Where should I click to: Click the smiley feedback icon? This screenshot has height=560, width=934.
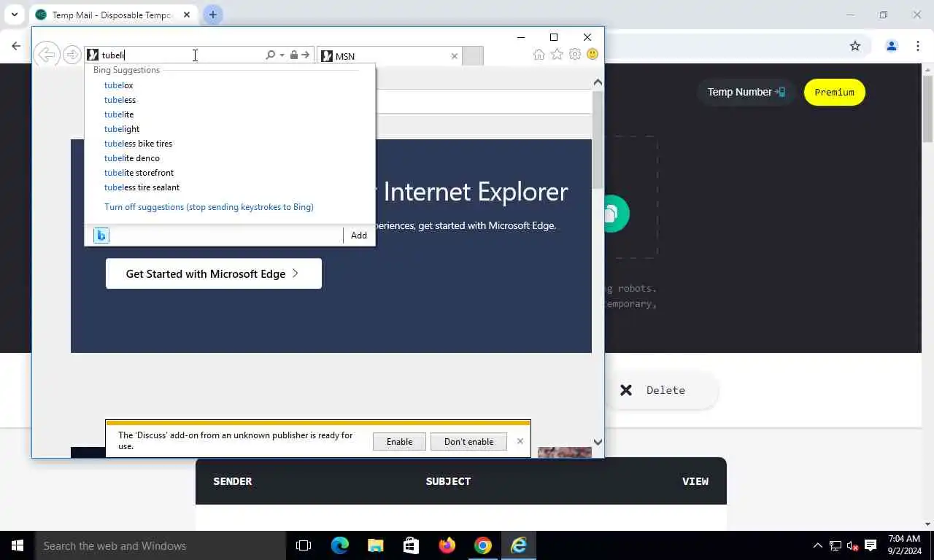[x=592, y=55]
